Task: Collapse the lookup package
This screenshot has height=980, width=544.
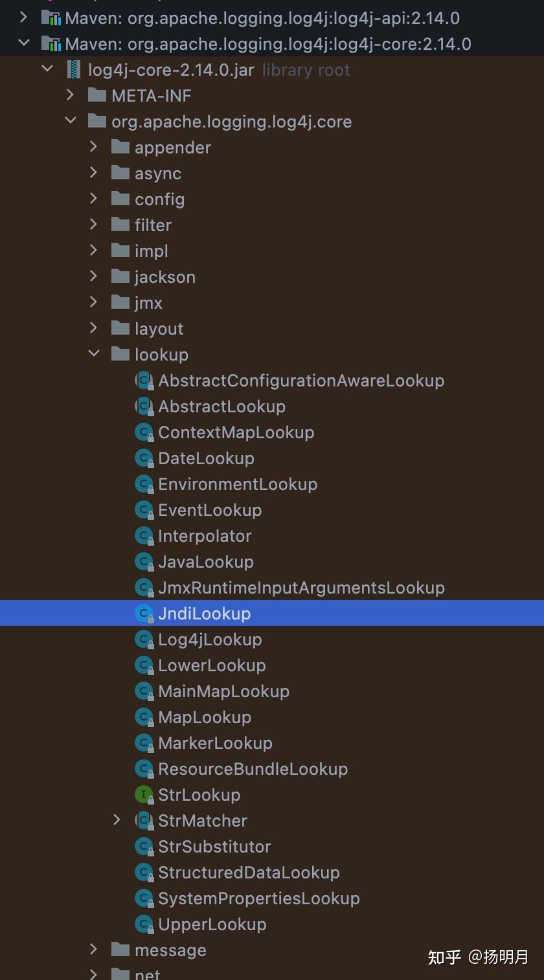Action: pyautogui.click(x=94, y=354)
